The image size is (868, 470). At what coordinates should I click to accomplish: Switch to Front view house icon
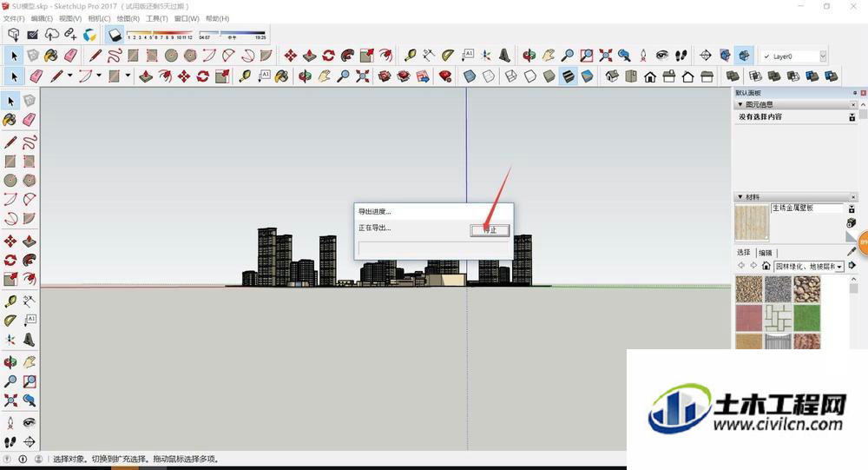coord(650,76)
